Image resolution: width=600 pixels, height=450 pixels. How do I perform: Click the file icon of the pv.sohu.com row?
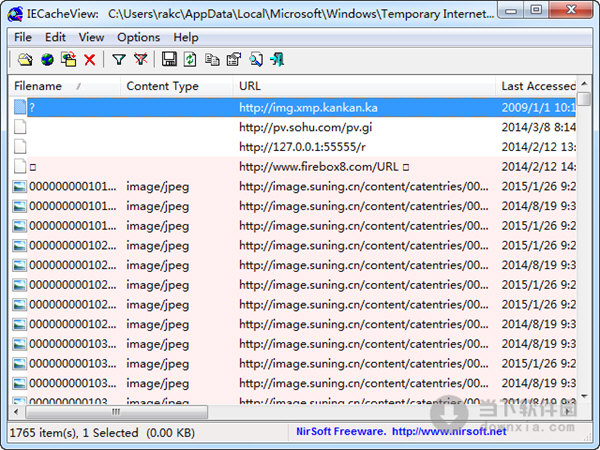[x=20, y=127]
